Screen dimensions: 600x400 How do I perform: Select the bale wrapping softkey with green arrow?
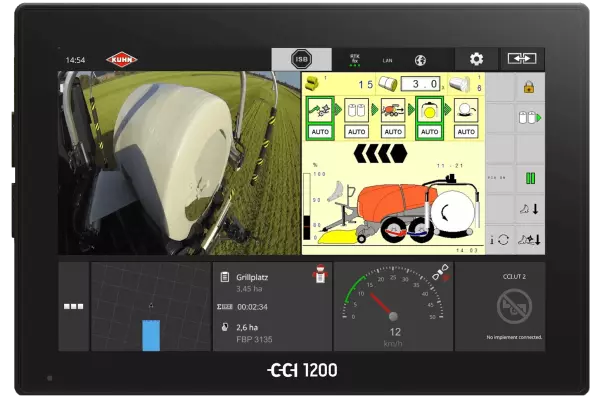tap(530, 118)
